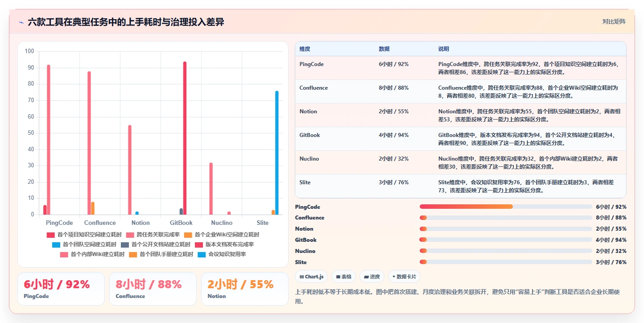
Task: Click the Notion progress bar
Action: click(506, 229)
